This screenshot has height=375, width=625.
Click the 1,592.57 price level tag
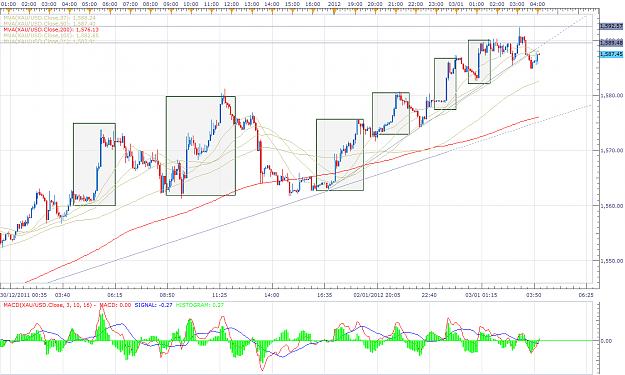[611, 26]
